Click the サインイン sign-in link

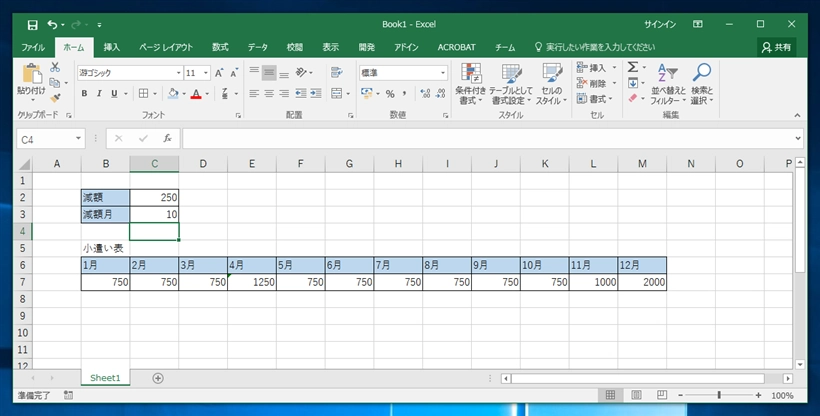[659, 25]
